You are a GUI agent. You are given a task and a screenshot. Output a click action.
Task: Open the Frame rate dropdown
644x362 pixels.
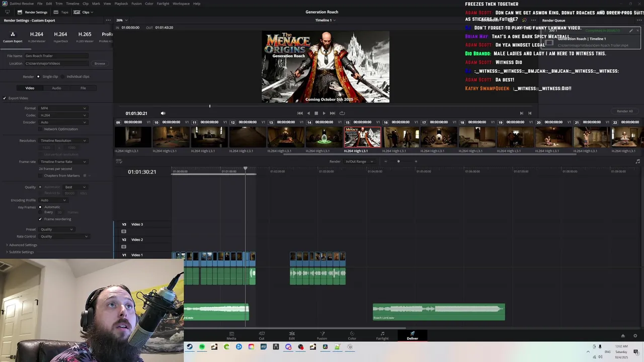click(63, 162)
